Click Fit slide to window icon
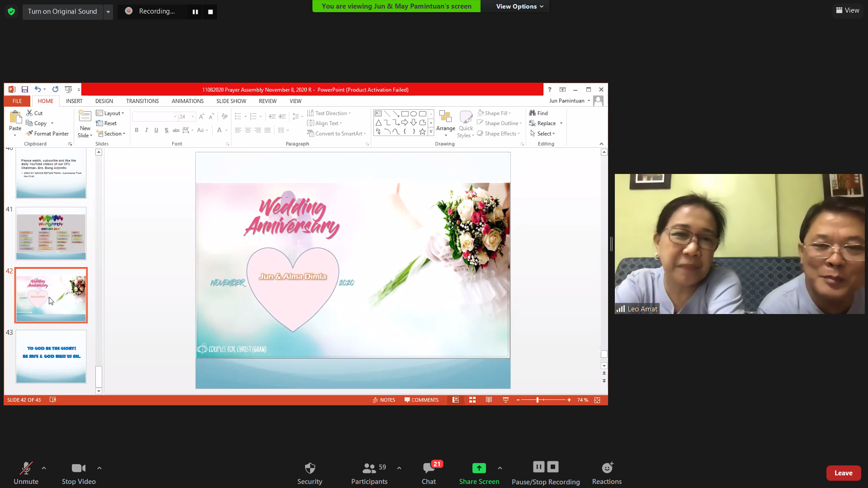 point(597,400)
